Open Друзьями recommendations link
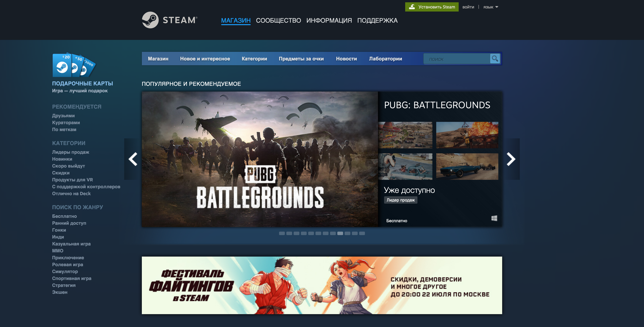The width and height of the screenshot is (644, 327). pyautogui.click(x=63, y=116)
